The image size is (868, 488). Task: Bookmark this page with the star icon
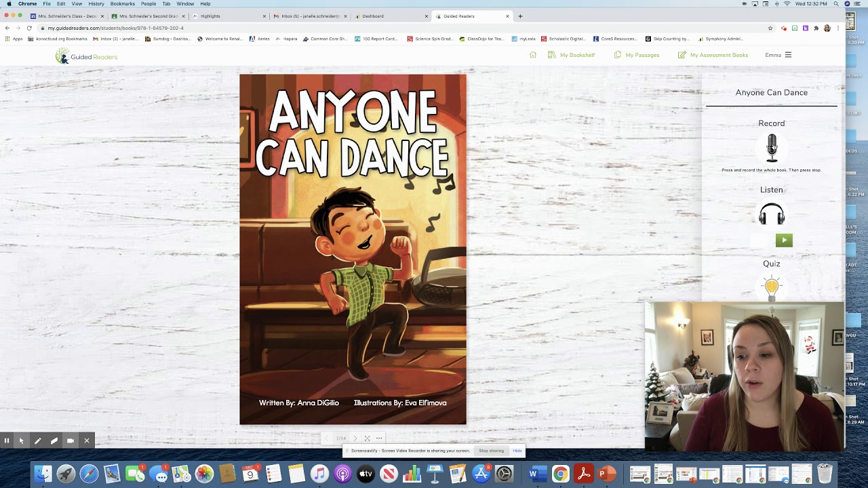tap(770, 28)
